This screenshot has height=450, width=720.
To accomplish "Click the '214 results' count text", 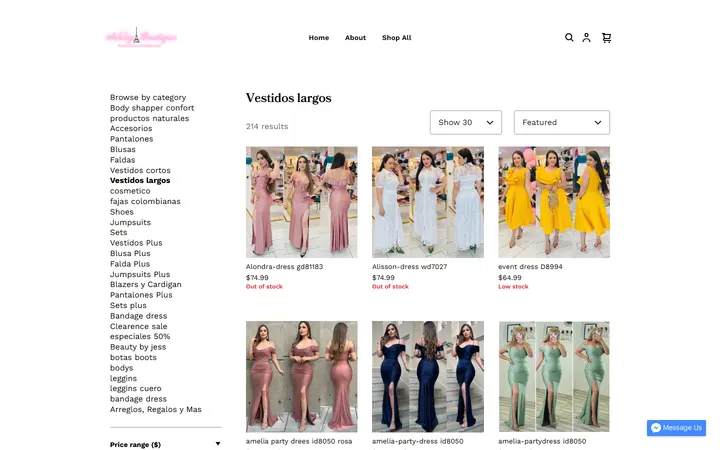I will tap(267, 126).
